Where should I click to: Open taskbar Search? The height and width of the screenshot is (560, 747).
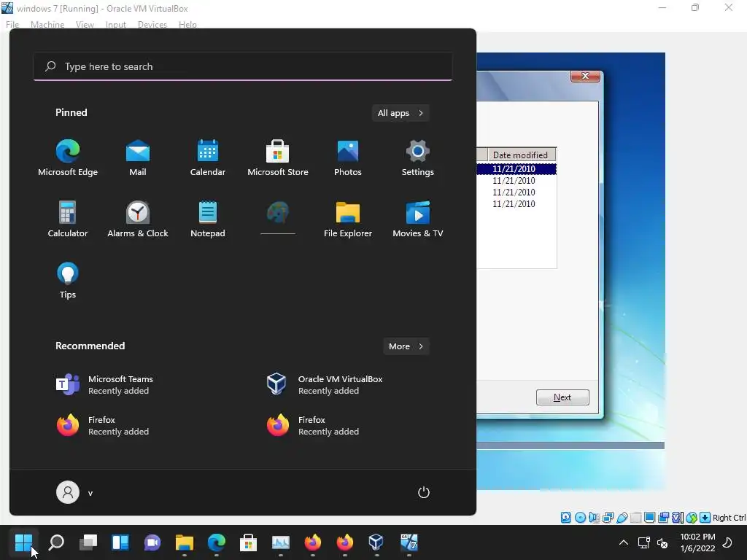pos(56,542)
